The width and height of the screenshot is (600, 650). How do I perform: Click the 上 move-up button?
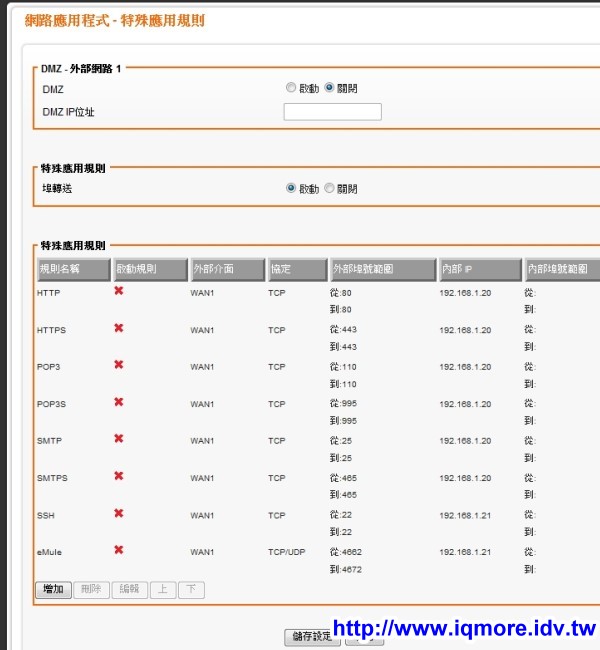coord(163,589)
